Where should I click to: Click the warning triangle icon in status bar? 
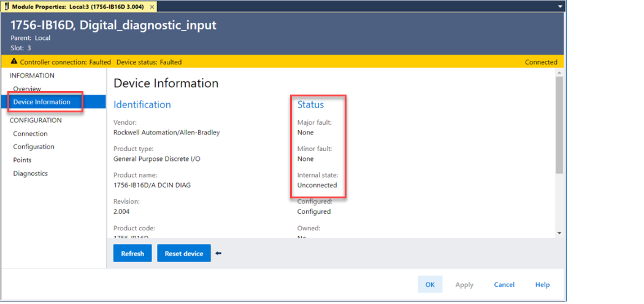[x=14, y=61]
